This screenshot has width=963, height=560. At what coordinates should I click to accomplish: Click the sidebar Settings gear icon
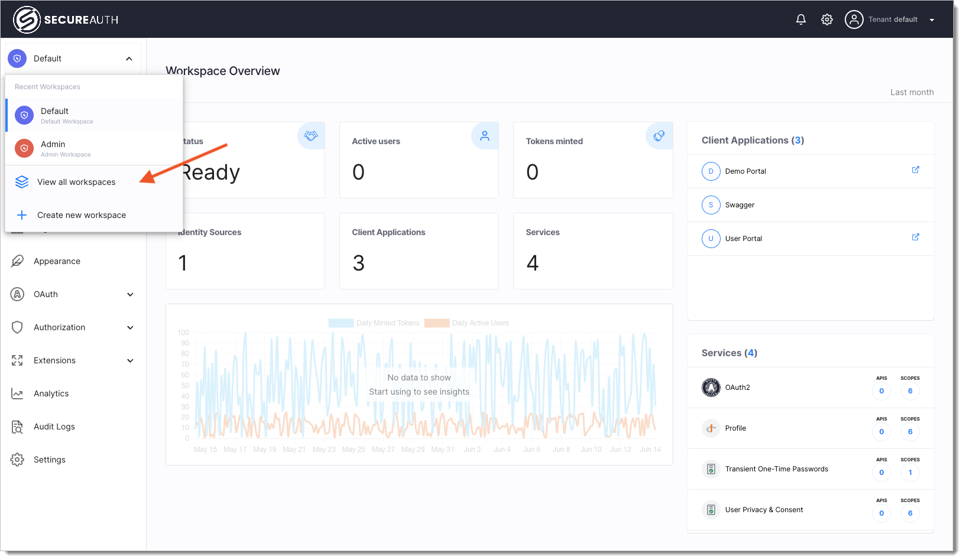pyautogui.click(x=17, y=460)
